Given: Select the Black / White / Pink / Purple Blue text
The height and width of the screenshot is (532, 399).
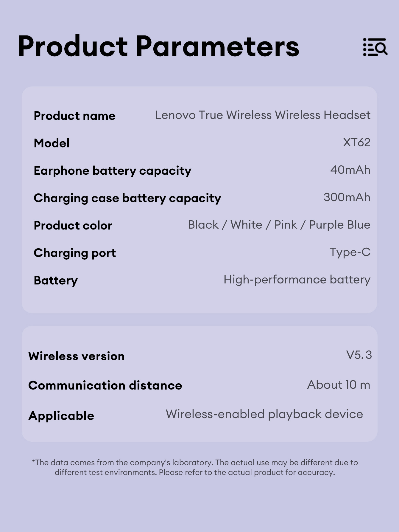Looking at the screenshot, I should click(x=279, y=225).
